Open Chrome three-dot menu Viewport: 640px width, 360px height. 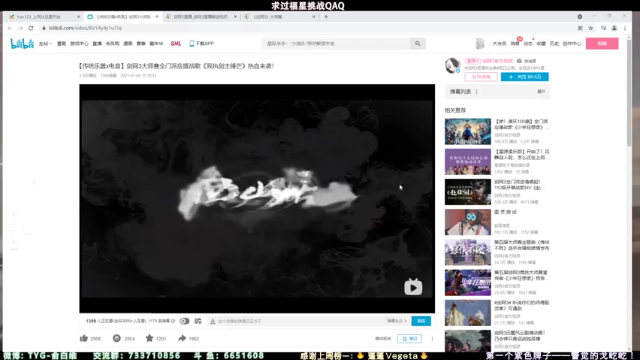pos(625,28)
